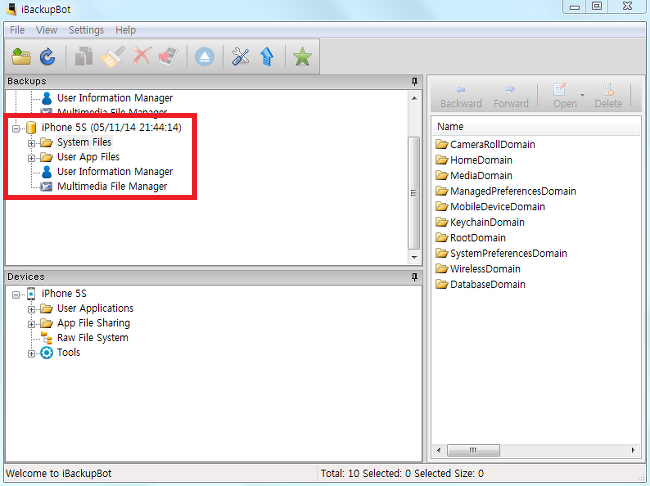Click the brush clean toolbar icon
Viewport: 650px width, 486px height.
click(x=113, y=57)
